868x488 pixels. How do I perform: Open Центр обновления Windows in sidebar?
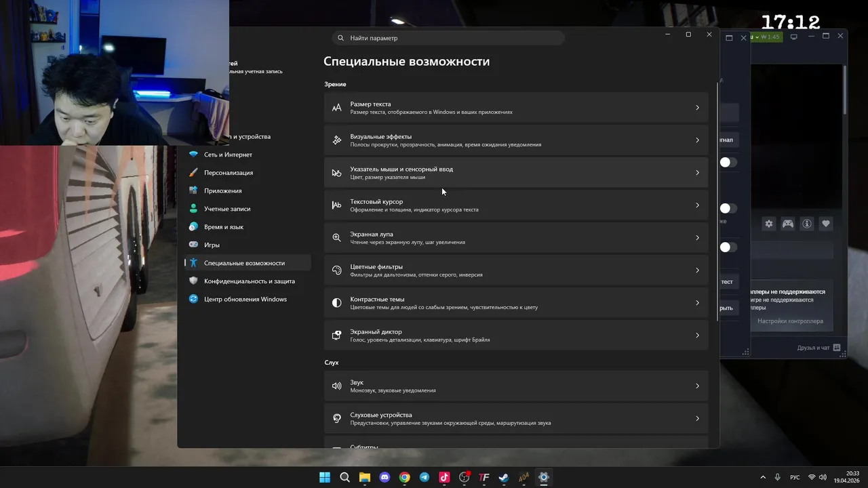[x=248, y=299]
